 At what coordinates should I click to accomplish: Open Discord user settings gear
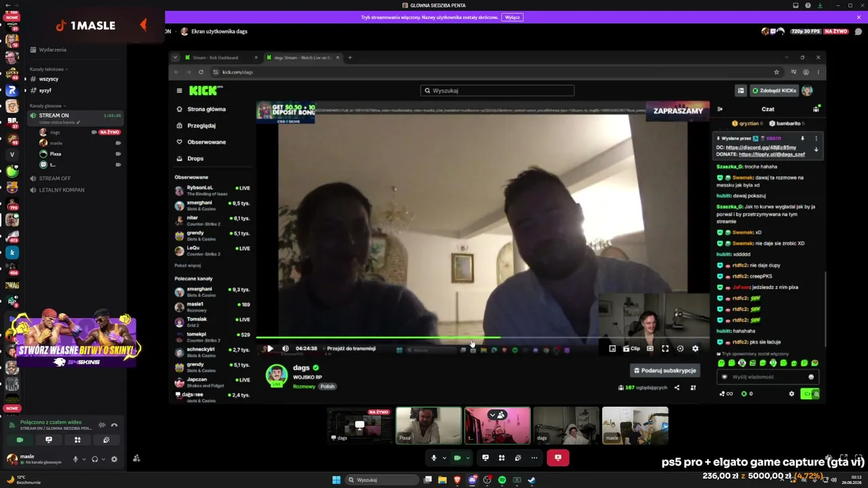pyautogui.click(x=114, y=459)
